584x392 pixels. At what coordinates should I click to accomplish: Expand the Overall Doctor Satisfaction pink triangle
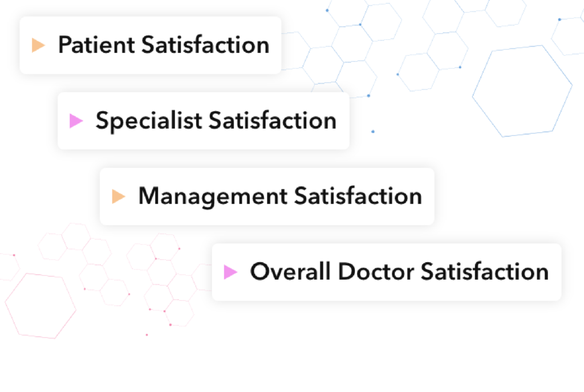[x=230, y=272]
